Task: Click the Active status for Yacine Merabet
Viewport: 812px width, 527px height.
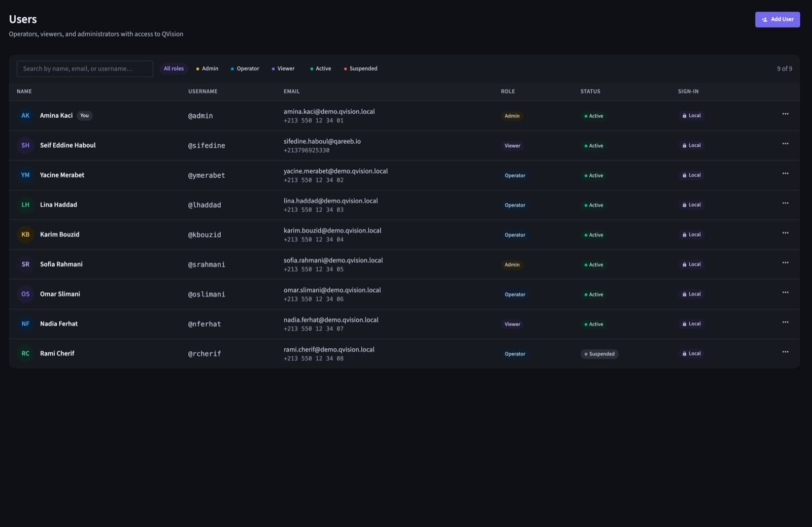Action: 594,175
